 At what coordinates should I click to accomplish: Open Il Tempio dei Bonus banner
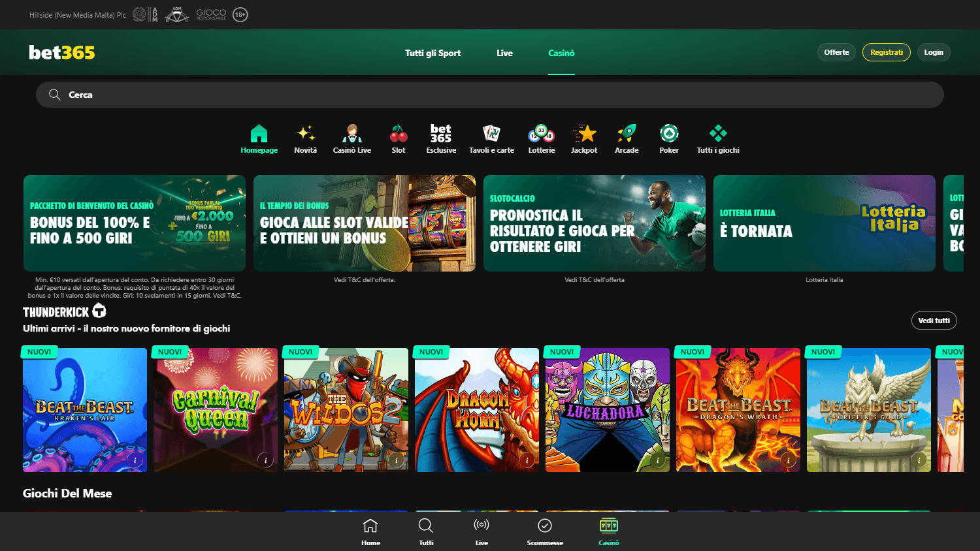click(x=365, y=223)
